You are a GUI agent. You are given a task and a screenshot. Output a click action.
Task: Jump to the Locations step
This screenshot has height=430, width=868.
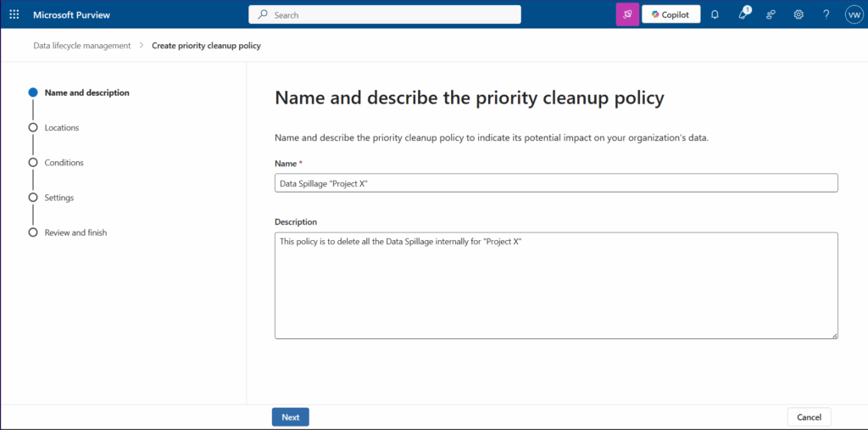click(x=61, y=127)
